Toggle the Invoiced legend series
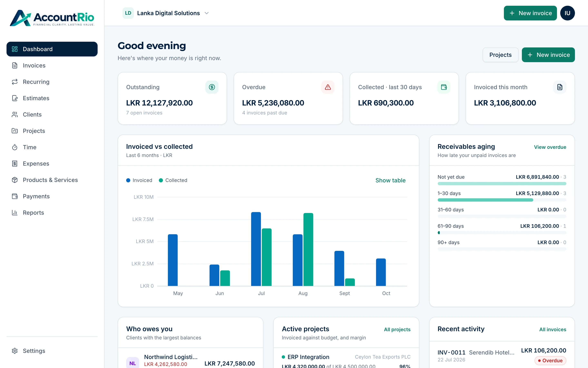The image size is (588, 368). pyautogui.click(x=139, y=180)
